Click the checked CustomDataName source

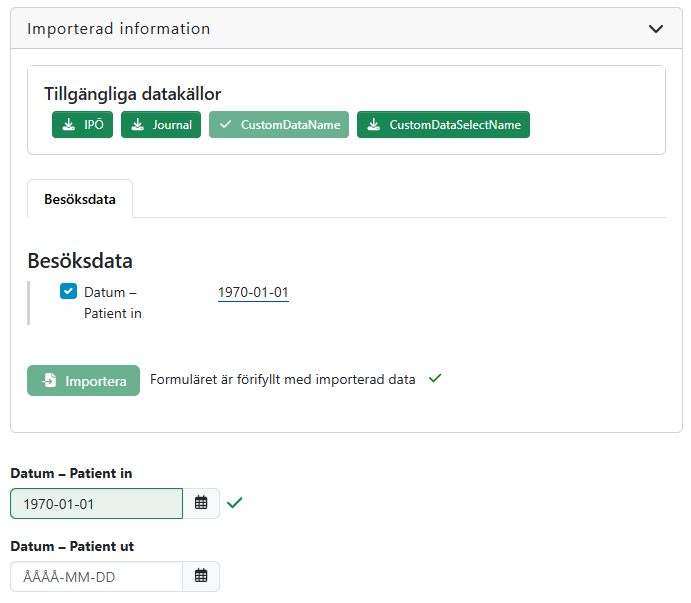[x=279, y=125]
